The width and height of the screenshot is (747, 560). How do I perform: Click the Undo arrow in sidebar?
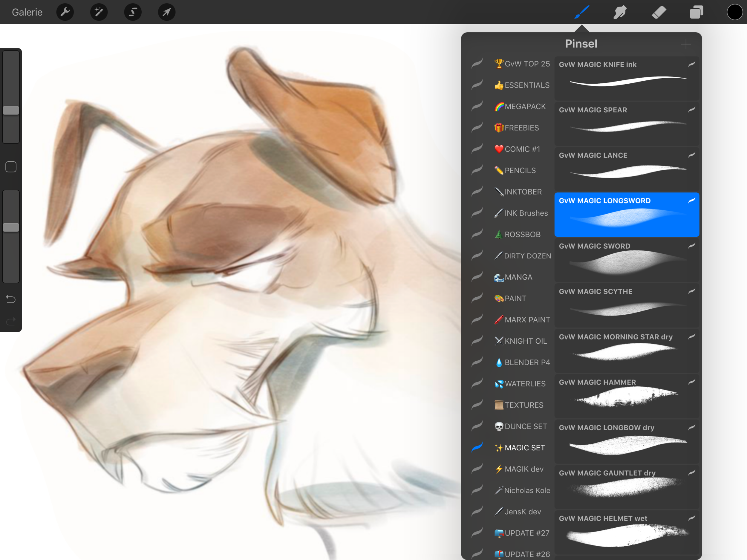point(11,299)
